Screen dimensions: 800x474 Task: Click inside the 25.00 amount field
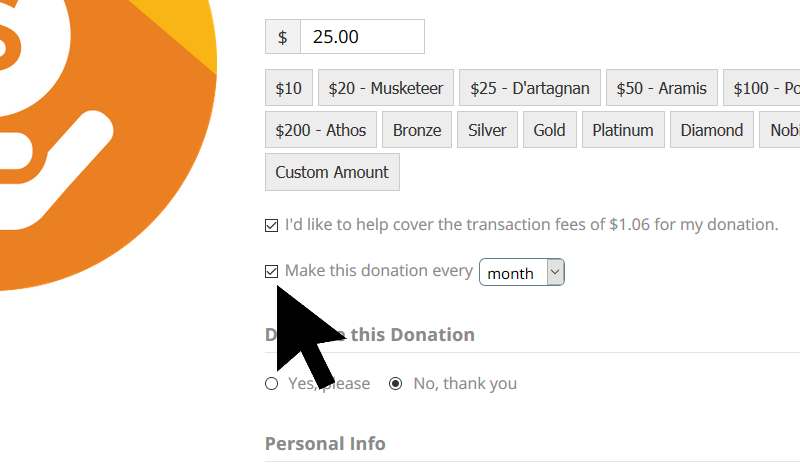pos(362,37)
